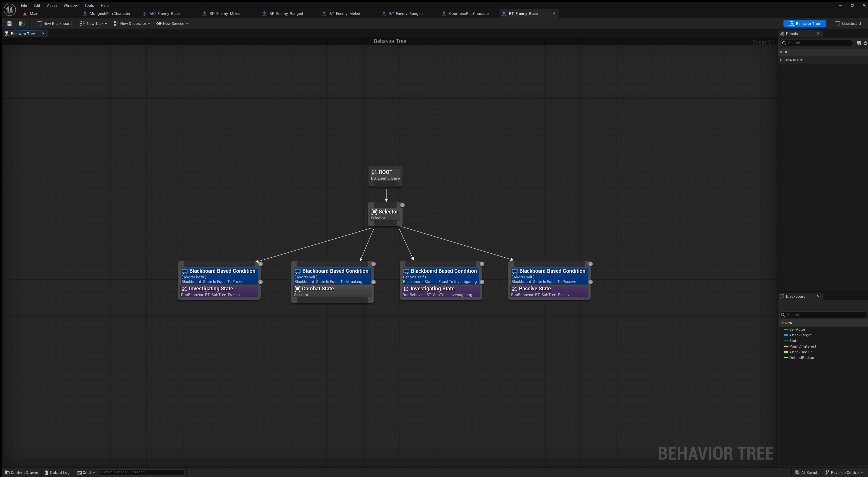Open the New Service dropdown

(172, 23)
